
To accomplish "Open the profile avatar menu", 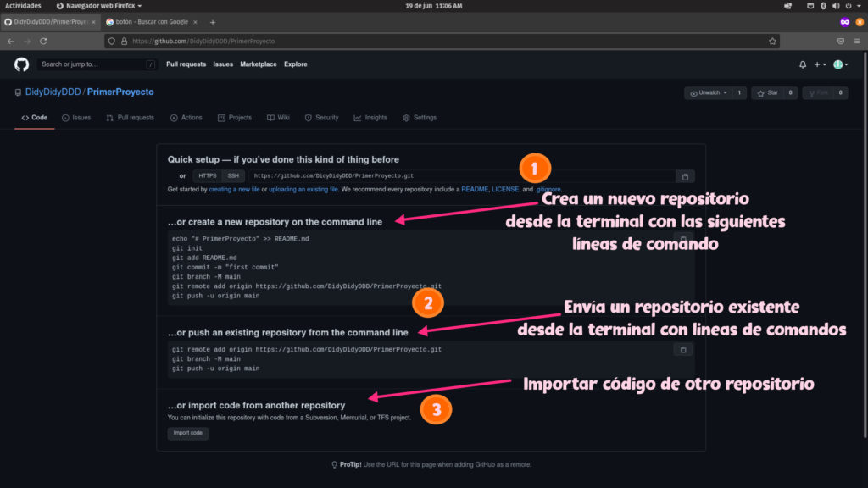I will click(x=837, y=64).
